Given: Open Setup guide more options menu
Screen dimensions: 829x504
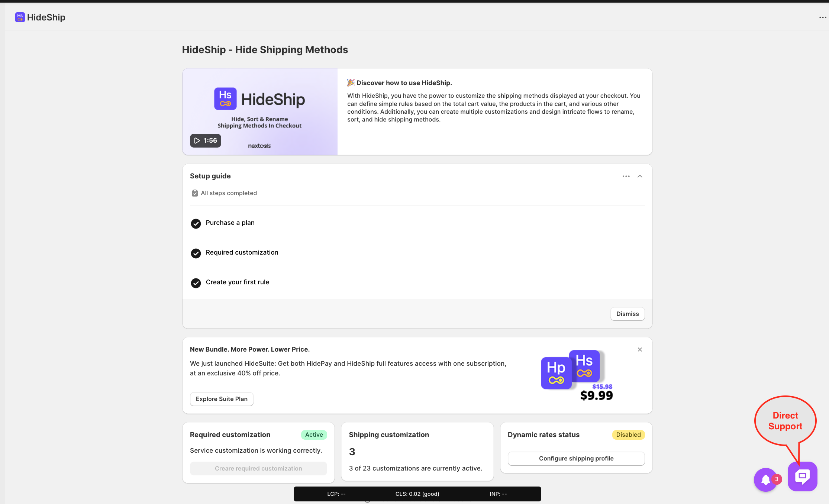Looking at the screenshot, I should 626,176.
